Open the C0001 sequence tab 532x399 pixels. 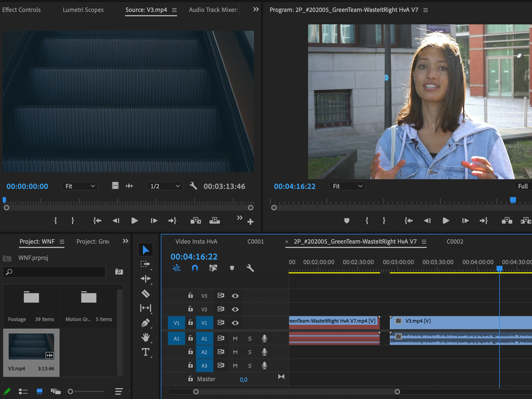[255, 241]
